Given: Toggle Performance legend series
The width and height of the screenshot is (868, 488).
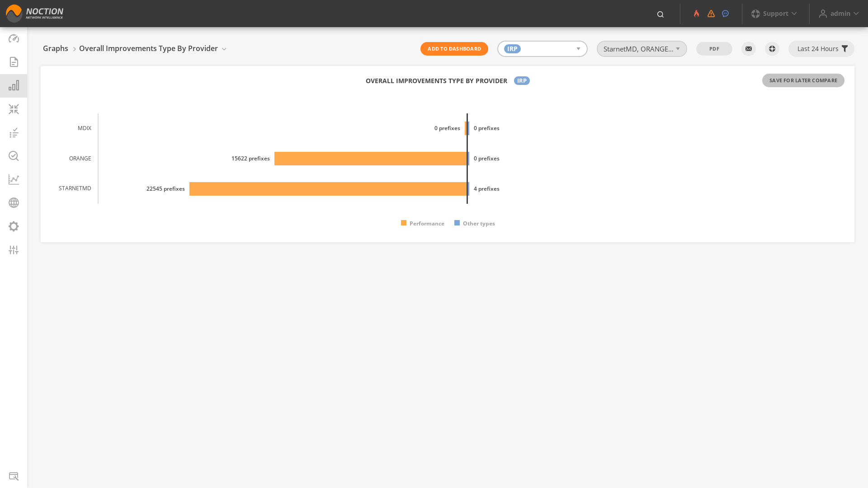Looking at the screenshot, I should pyautogui.click(x=423, y=223).
